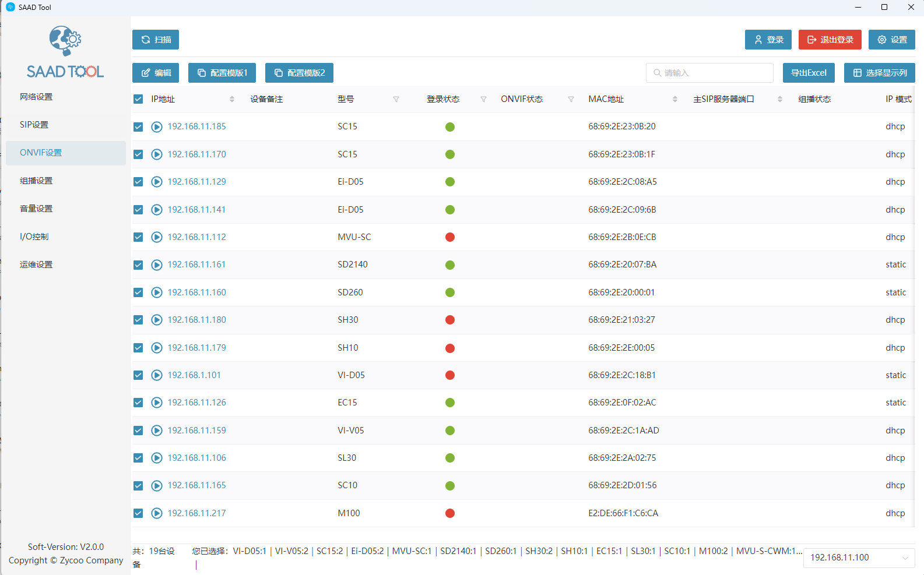Deselect the checkbox for 192.168.11.160
This screenshot has width=924, height=575.
[x=138, y=292]
